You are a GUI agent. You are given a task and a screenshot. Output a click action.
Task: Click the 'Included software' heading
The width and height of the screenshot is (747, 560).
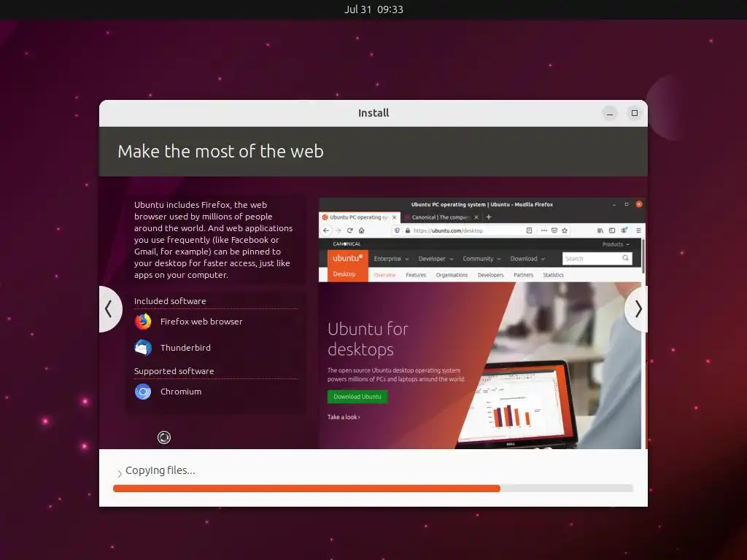[170, 301]
